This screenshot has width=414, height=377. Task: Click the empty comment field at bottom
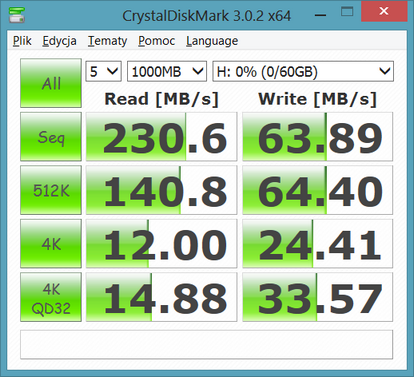pos(206,345)
